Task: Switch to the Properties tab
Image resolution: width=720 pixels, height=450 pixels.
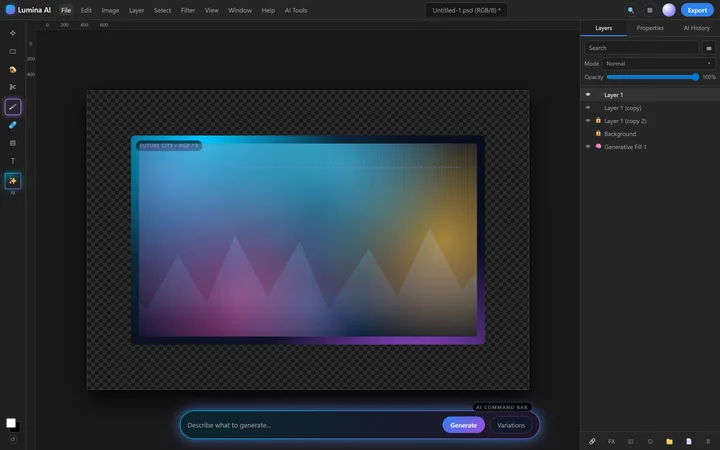Action: click(x=650, y=28)
